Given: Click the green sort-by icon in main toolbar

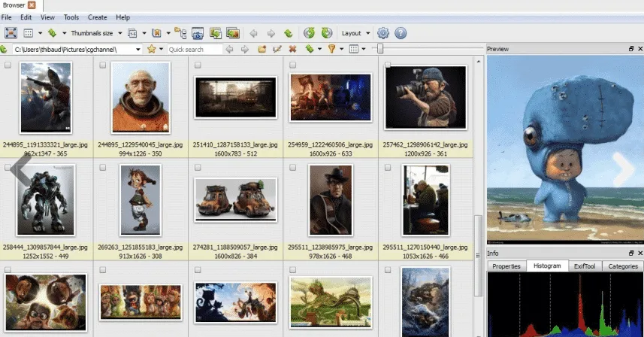Looking at the screenshot, I should [52, 33].
